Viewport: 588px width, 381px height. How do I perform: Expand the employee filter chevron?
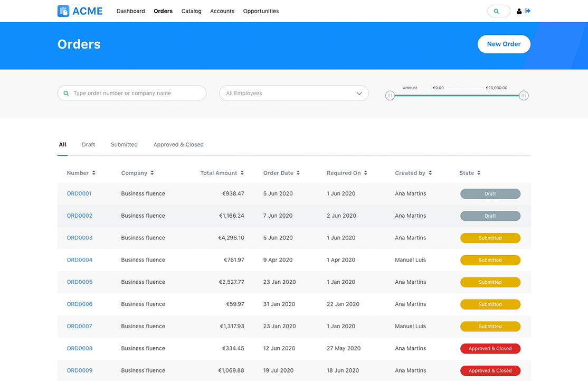pyautogui.click(x=360, y=93)
